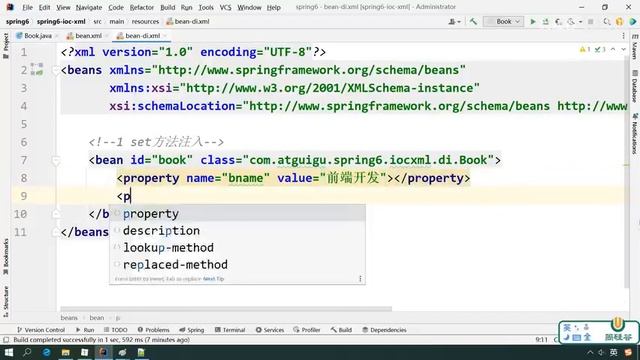Viewport: 640px width, 360px height.
Task: Click the warning indicator in editor
Action: pyautogui.click(x=585, y=49)
